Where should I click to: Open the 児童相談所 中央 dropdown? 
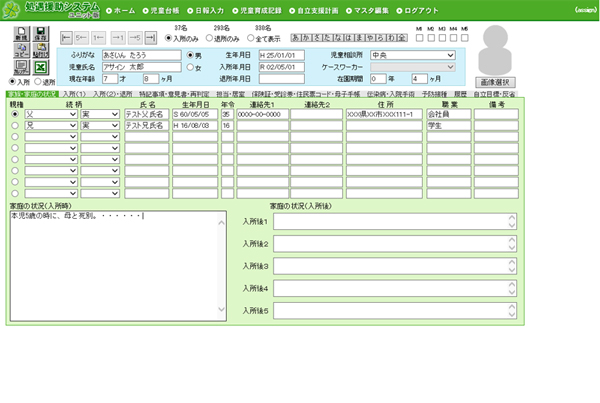(413, 55)
